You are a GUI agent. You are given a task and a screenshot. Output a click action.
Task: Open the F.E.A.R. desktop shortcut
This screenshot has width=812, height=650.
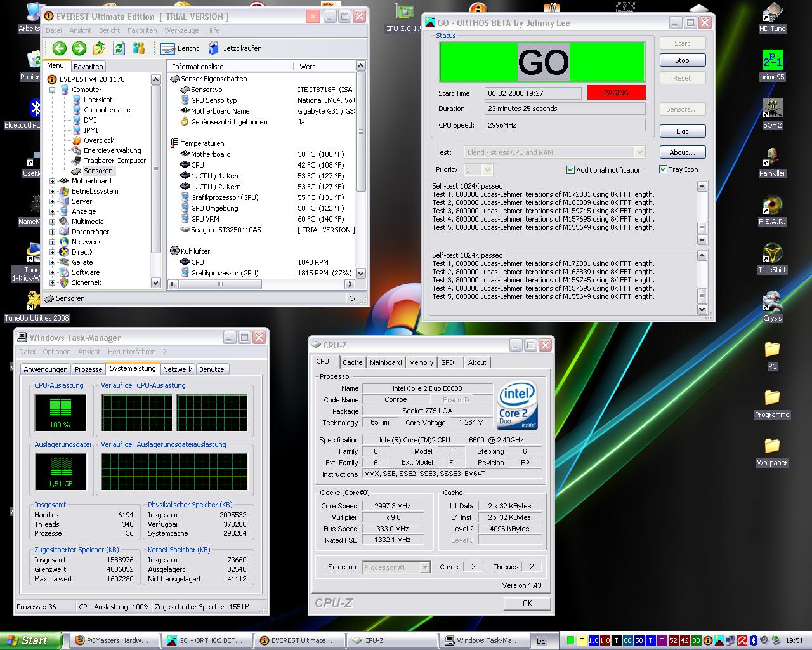coord(772,211)
